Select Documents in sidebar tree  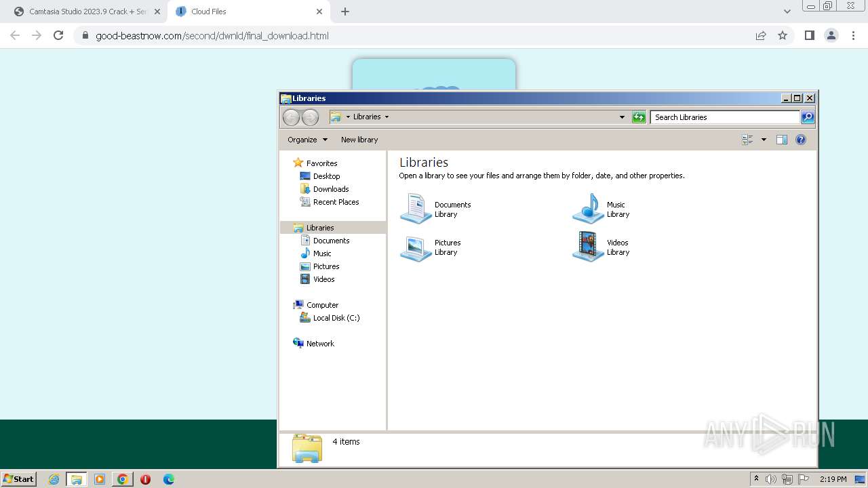click(331, 241)
